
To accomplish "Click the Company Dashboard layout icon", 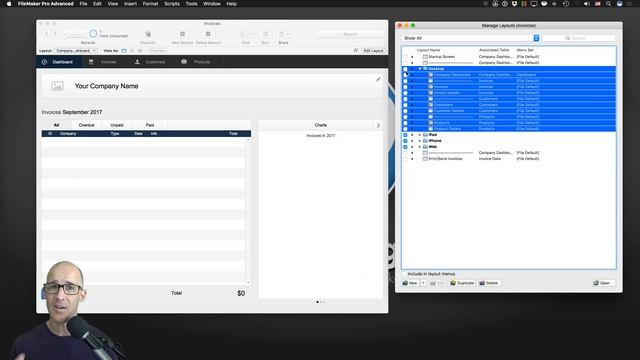I will (x=430, y=75).
